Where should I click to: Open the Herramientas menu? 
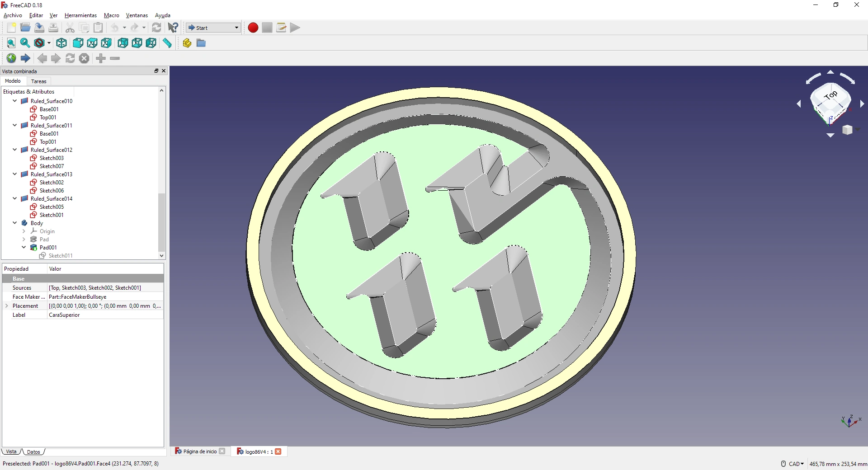[80, 15]
